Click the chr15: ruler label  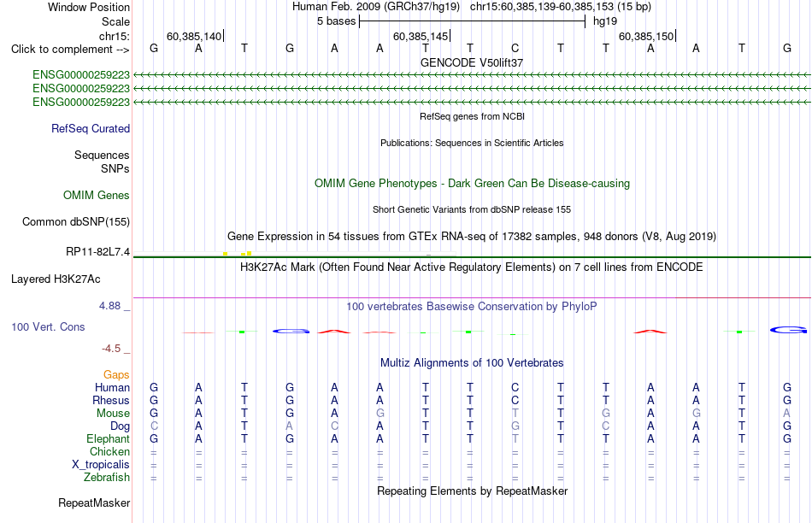pos(115,36)
